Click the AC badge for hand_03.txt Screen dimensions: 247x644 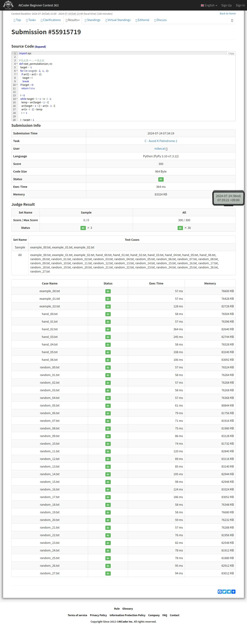click(x=108, y=337)
